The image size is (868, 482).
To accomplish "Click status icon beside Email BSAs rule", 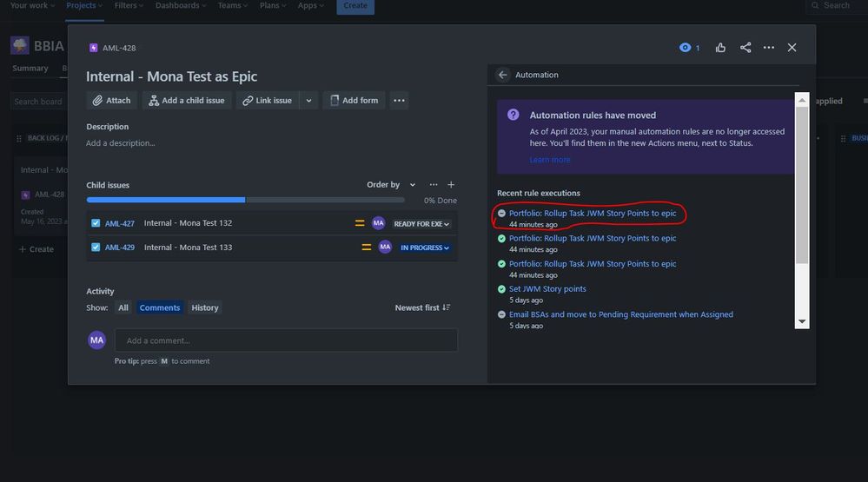I will [x=501, y=314].
